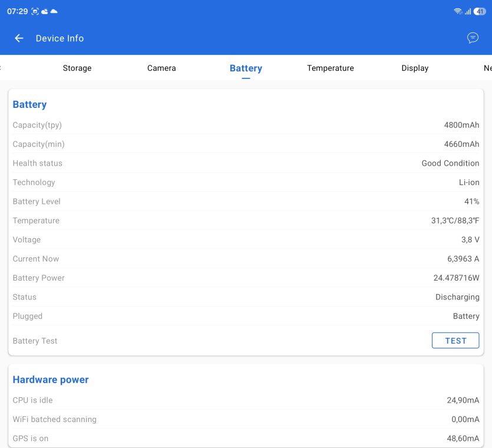Screen dimensions: 492x448
Task: Tap the Good Condition health value
Action: (x=450, y=163)
